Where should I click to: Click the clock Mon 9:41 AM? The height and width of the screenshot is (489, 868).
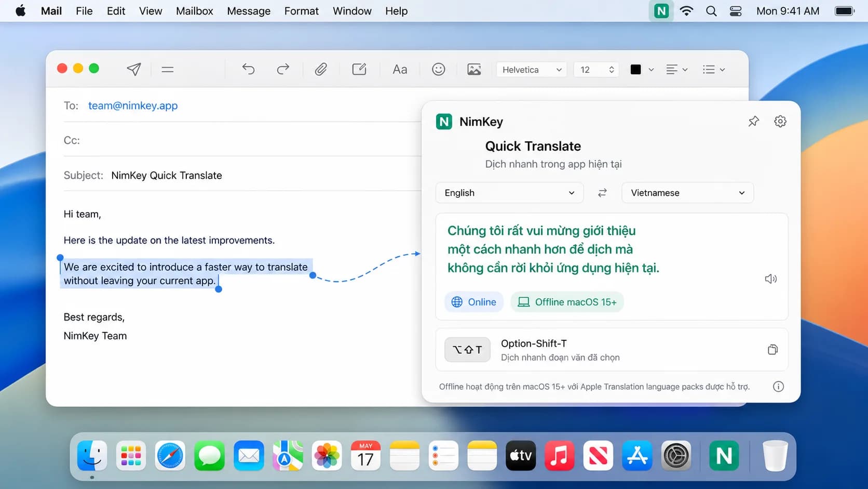point(788,11)
